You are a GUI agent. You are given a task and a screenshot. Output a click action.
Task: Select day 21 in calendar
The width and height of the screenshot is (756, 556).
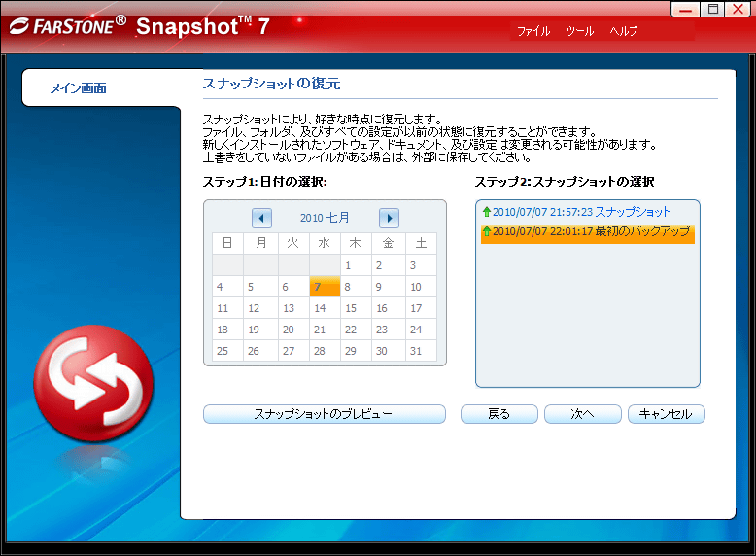tap(325, 330)
